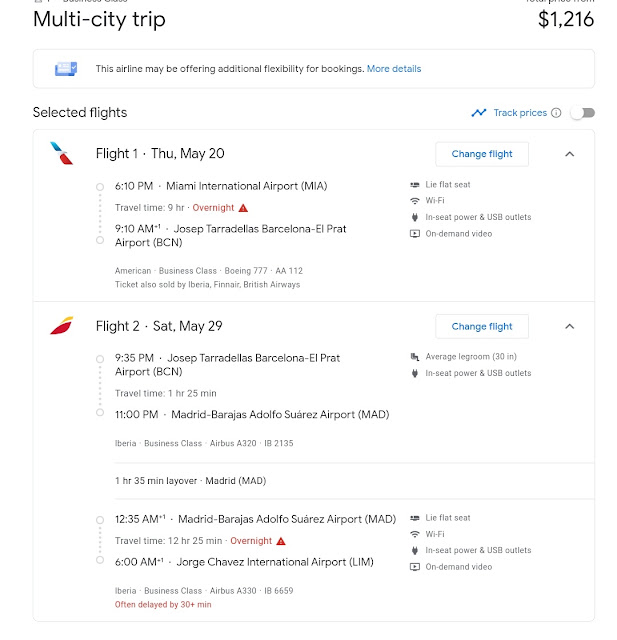Click the flexible booking ticket icon

(x=66, y=69)
